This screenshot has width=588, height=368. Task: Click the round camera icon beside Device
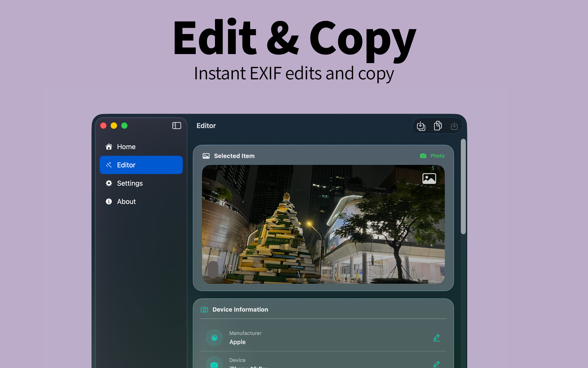tap(214, 363)
